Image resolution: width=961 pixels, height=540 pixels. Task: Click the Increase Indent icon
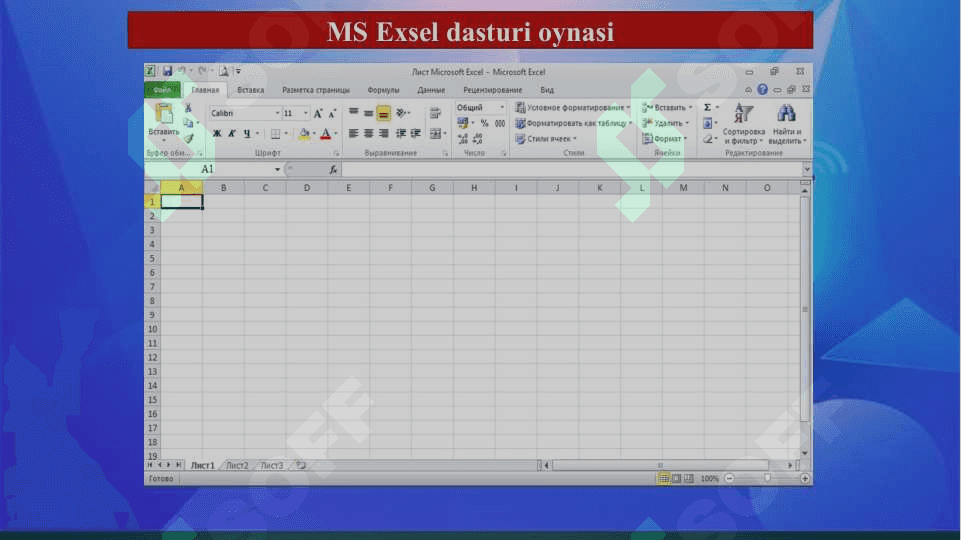coord(416,133)
